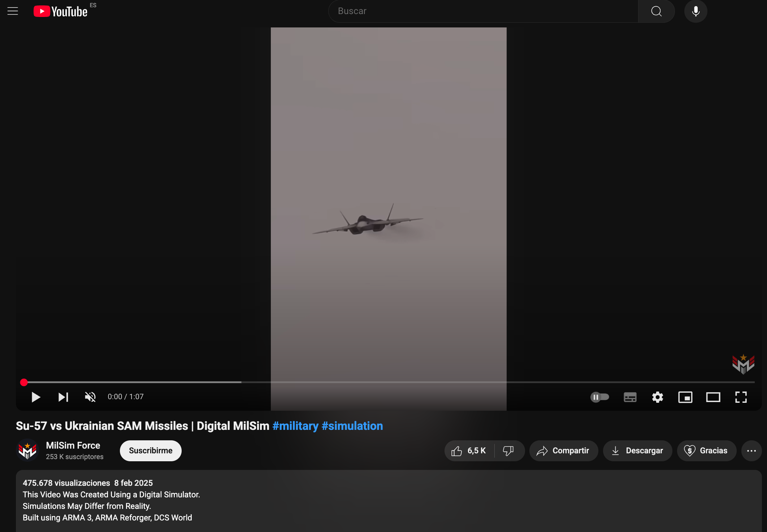This screenshot has width=767, height=532.
Task: Click '475.678 visualizaciones' text
Action: 66,483
